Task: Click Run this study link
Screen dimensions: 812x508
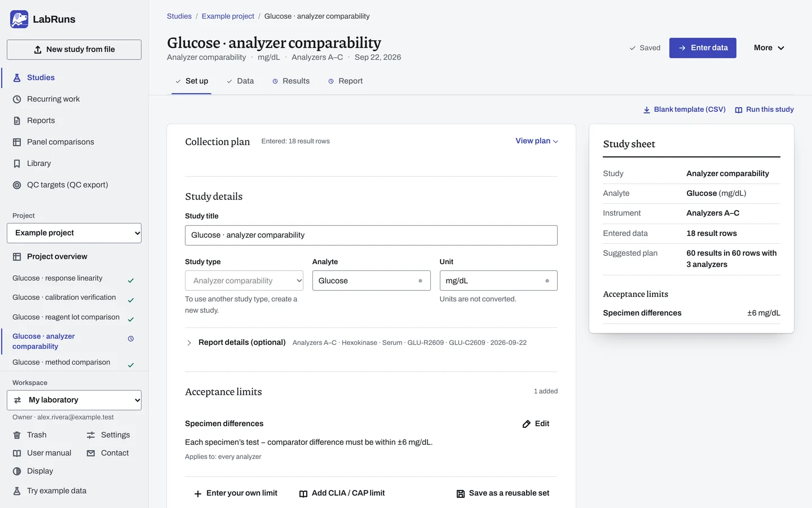Action: click(x=765, y=110)
